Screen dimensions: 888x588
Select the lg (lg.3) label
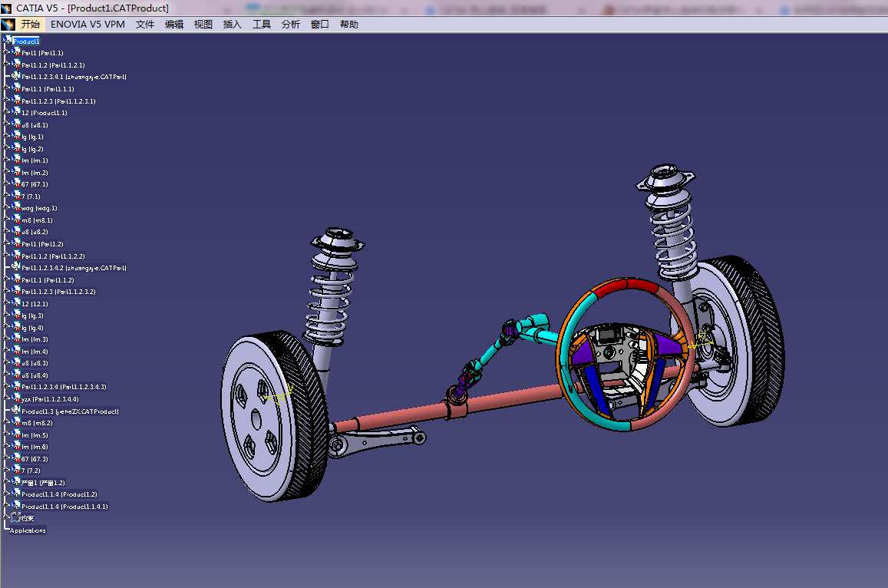[32, 315]
